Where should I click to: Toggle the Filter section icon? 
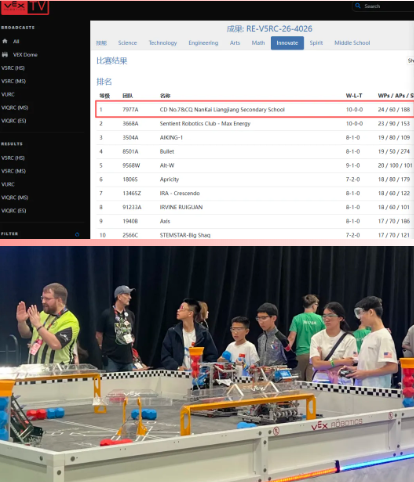[77, 234]
